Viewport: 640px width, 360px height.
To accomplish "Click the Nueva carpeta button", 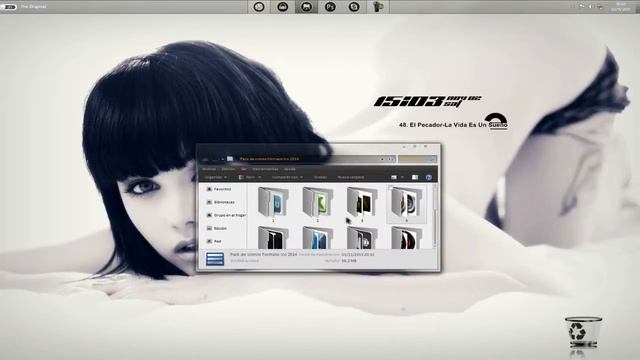I will coord(351,177).
